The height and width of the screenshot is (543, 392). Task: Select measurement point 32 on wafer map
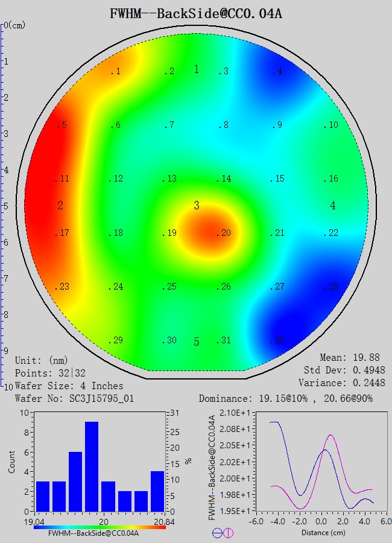[x=277, y=341]
